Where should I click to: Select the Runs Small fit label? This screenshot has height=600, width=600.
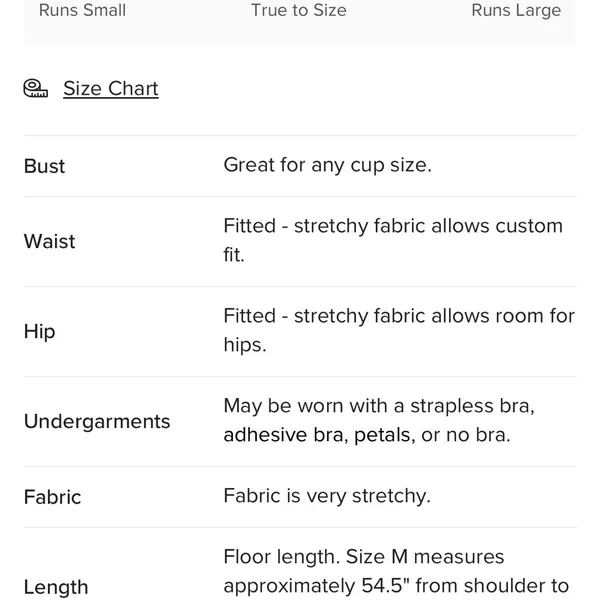tap(82, 10)
